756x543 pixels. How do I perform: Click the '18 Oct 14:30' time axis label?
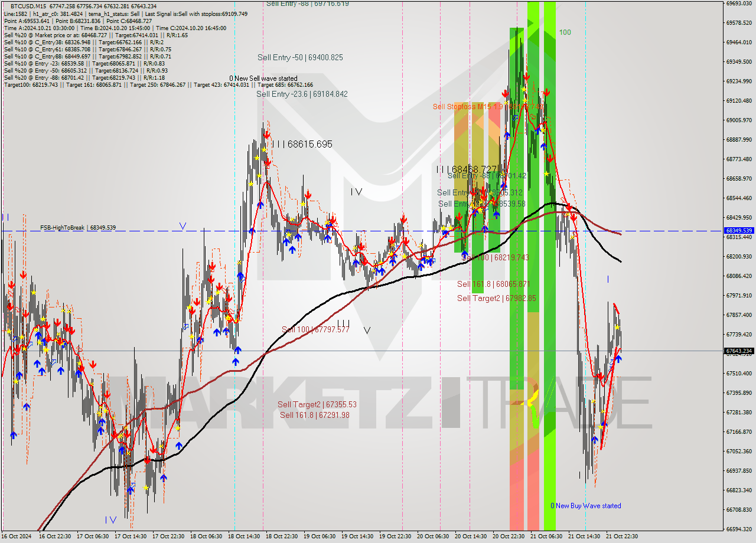pyautogui.click(x=244, y=537)
